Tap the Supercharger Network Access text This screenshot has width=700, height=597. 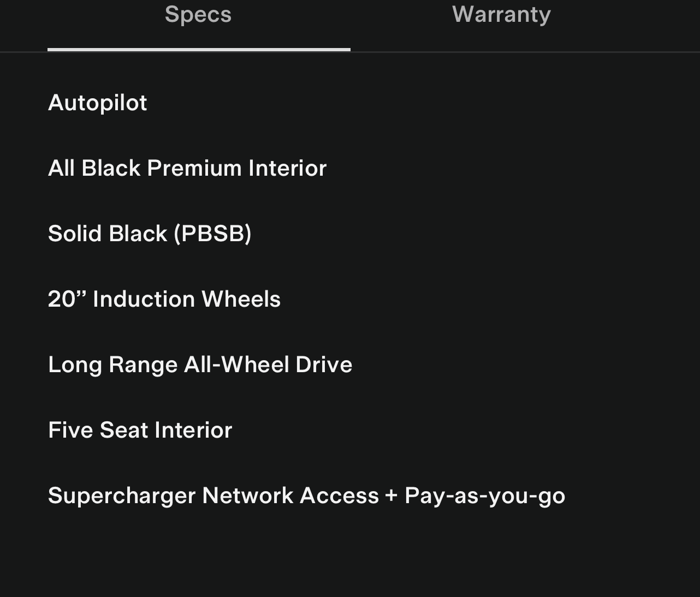coord(213,495)
